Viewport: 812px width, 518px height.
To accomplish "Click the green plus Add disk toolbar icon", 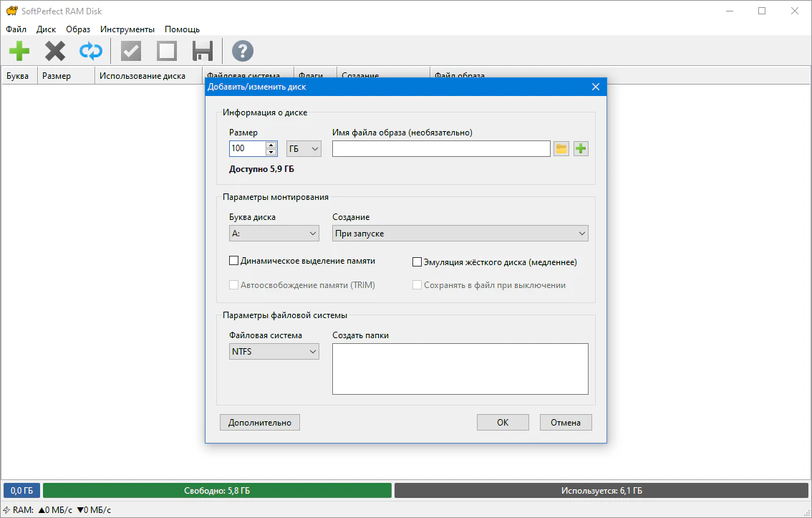I will click(x=19, y=51).
